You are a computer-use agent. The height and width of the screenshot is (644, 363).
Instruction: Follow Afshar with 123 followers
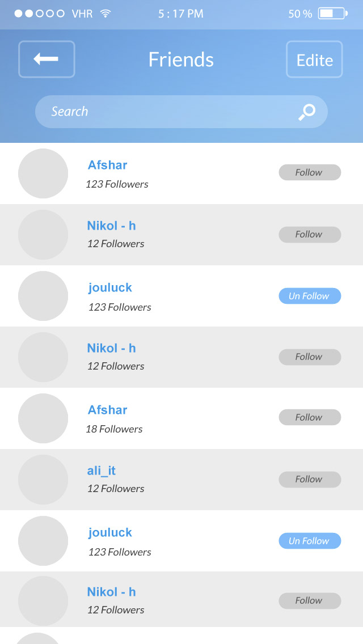pos(310,172)
